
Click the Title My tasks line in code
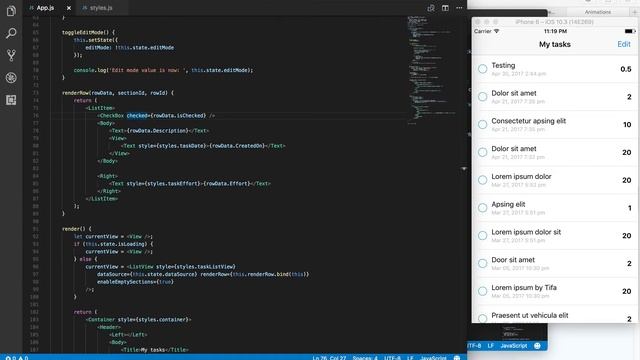click(x=155, y=350)
